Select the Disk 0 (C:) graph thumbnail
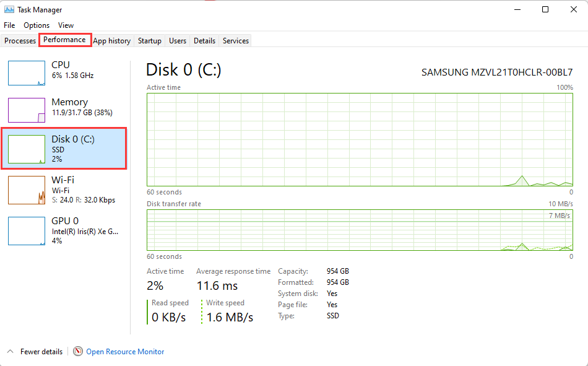Screen dimensions: 588x366 tap(27, 149)
